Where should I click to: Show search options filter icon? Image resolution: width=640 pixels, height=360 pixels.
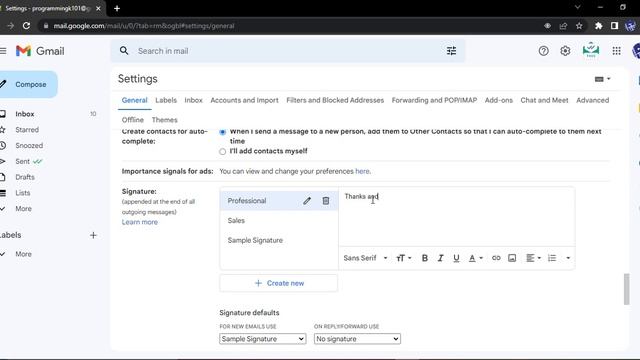coord(451,51)
